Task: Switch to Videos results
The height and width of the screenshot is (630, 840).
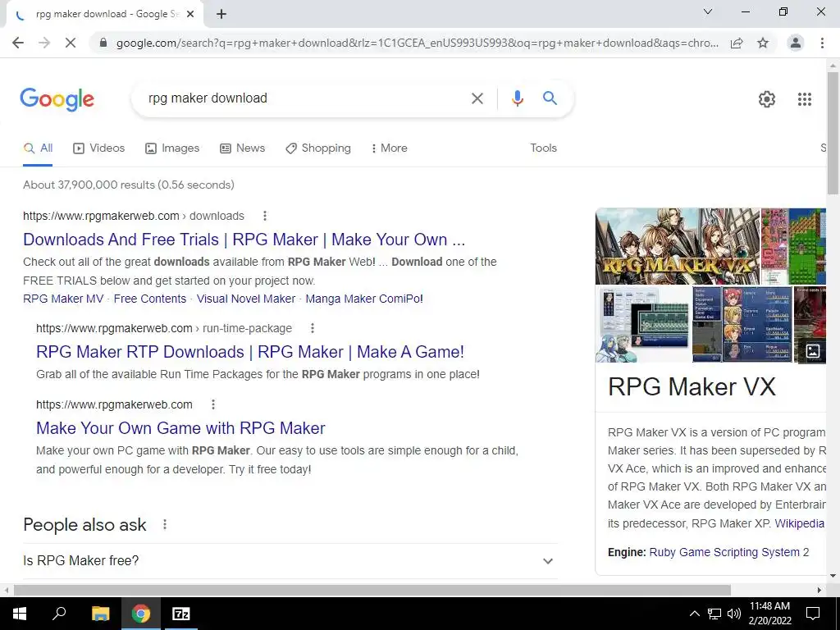Action: [x=98, y=148]
